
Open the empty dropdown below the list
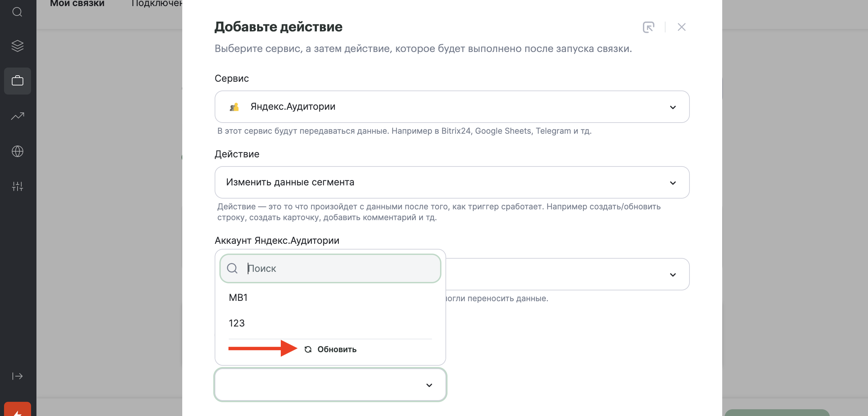[330, 385]
